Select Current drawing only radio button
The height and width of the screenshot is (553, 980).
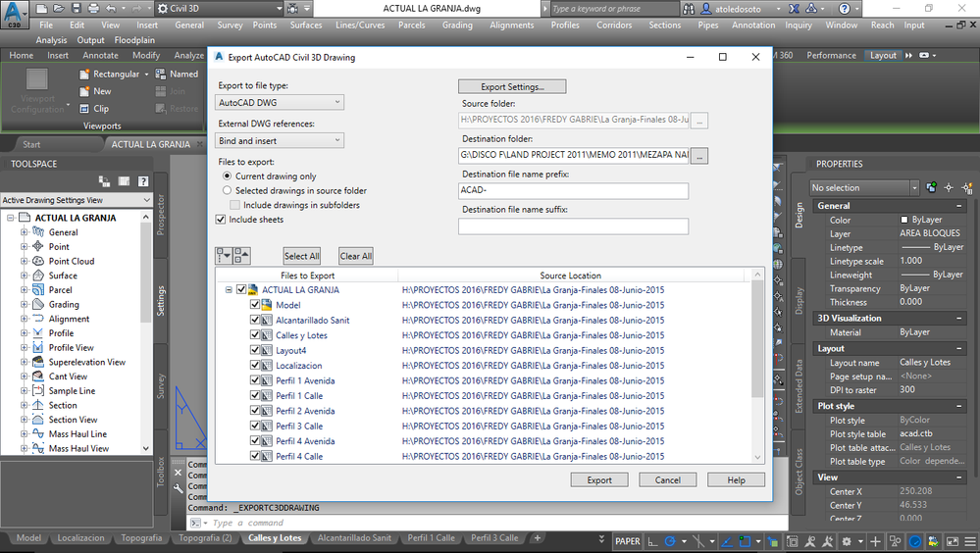pyautogui.click(x=227, y=176)
